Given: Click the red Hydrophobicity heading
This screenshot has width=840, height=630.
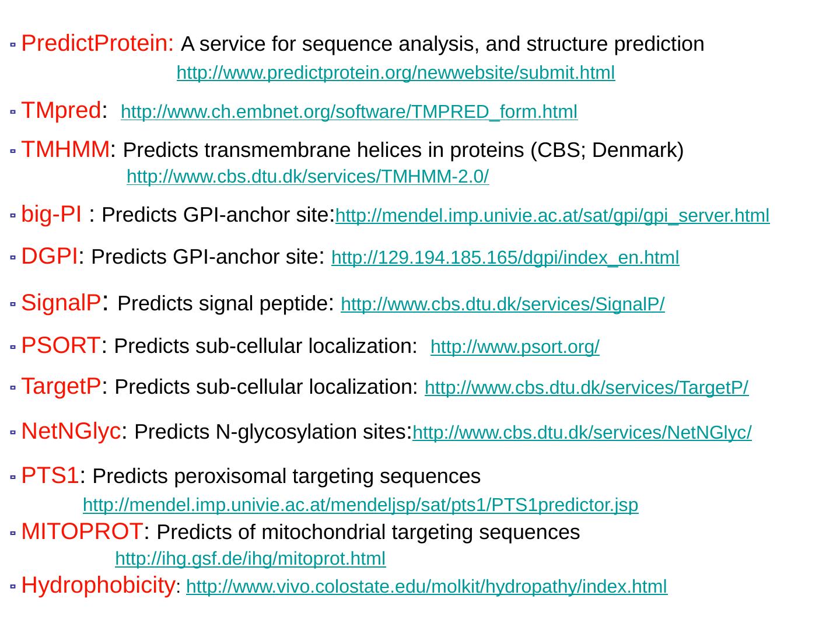Looking at the screenshot, I should click(x=98, y=586).
